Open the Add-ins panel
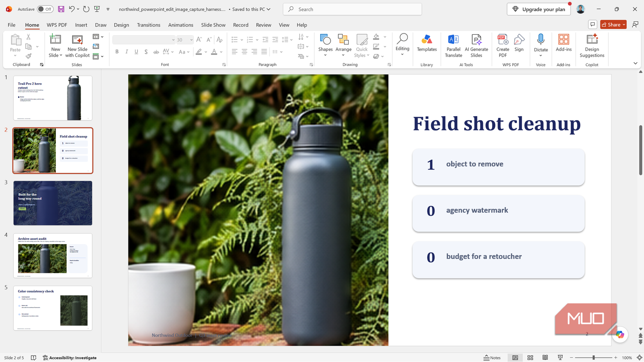Viewport: 644px width, 362px height. pos(564,43)
